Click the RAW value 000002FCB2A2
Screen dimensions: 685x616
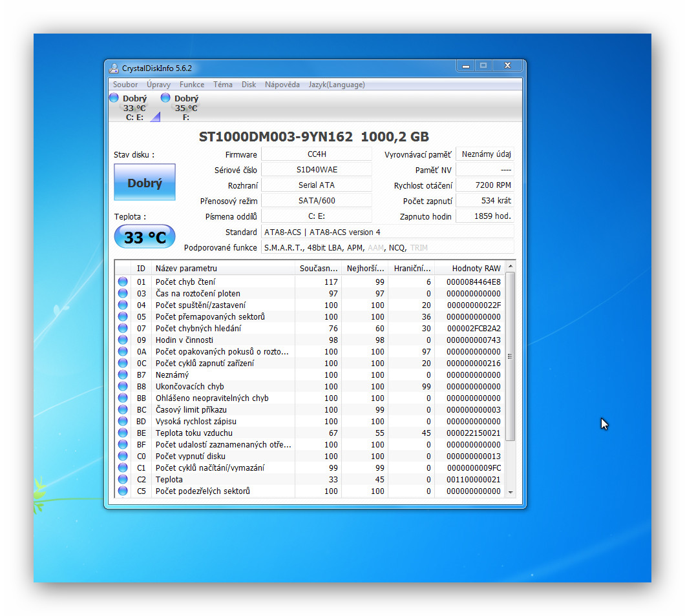[474, 328]
